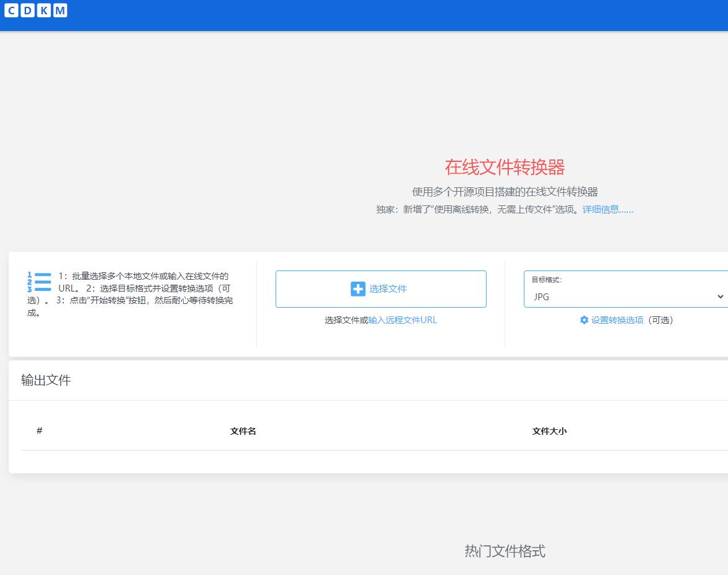Click the numbered list steps icon

pos(38,282)
